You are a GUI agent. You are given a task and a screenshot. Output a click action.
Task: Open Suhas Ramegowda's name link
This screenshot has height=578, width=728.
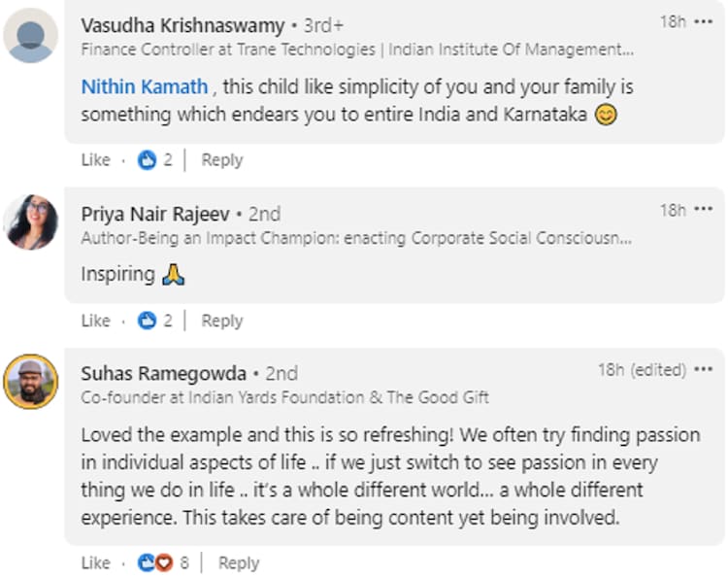click(163, 373)
